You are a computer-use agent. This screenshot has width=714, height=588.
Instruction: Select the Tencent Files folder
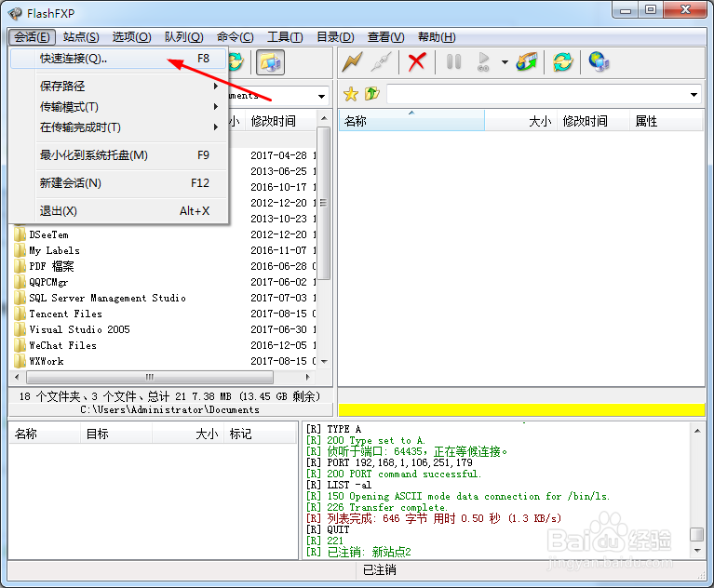[x=65, y=314]
